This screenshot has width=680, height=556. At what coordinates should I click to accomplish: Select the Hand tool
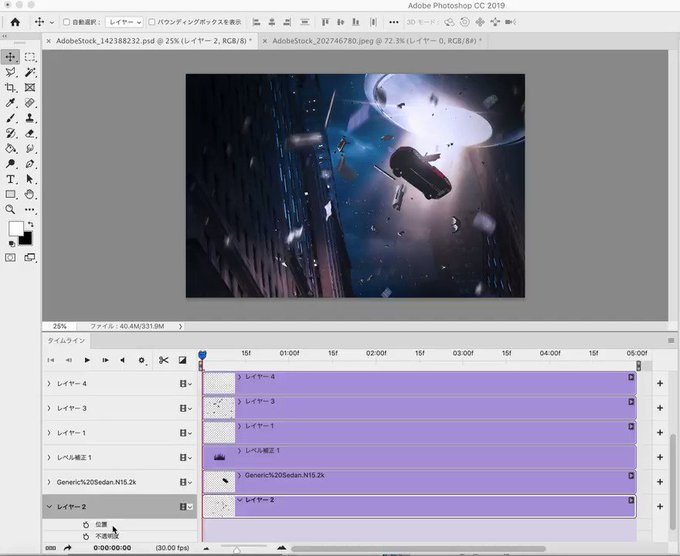click(29, 194)
